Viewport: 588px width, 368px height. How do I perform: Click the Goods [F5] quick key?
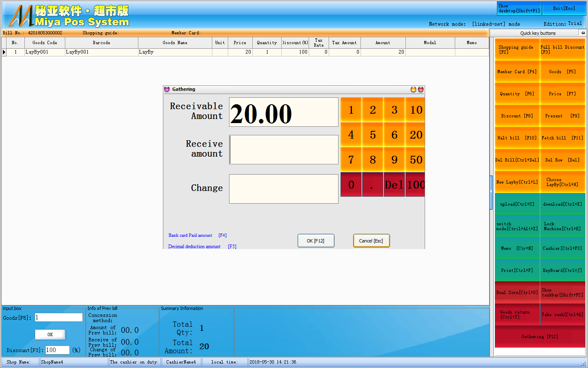tap(562, 72)
